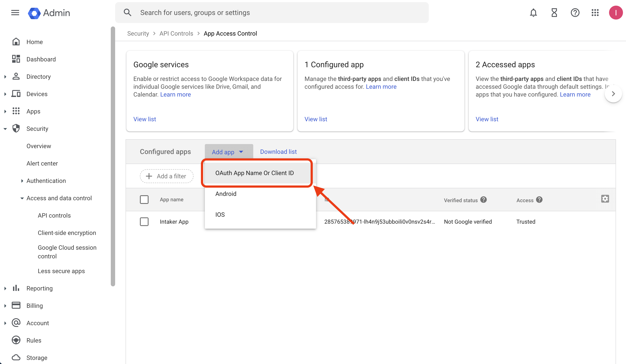
Task: Open the Google apps grid
Action: click(x=595, y=13)
